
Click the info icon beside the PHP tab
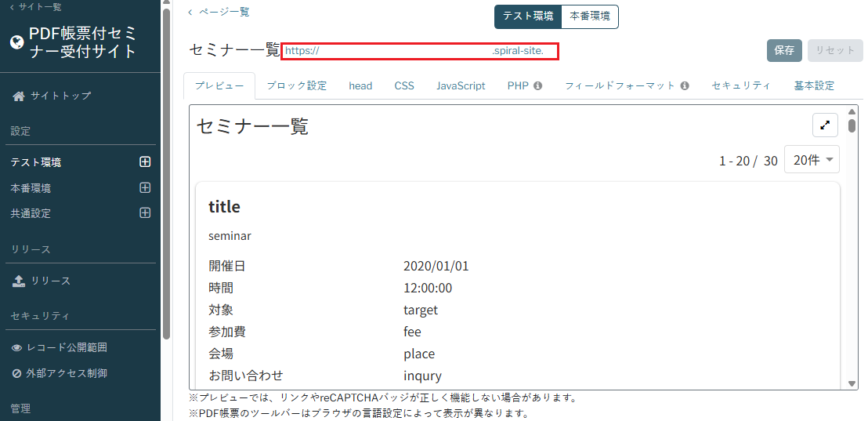pyautogui.click(x=537, y=86)
